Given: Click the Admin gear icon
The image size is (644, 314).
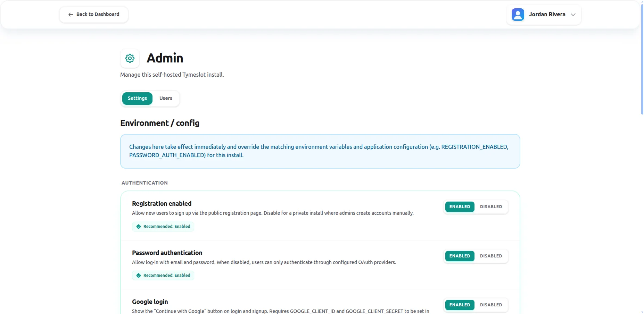Looking at the screenshot, I should click(x=130, y=58).
